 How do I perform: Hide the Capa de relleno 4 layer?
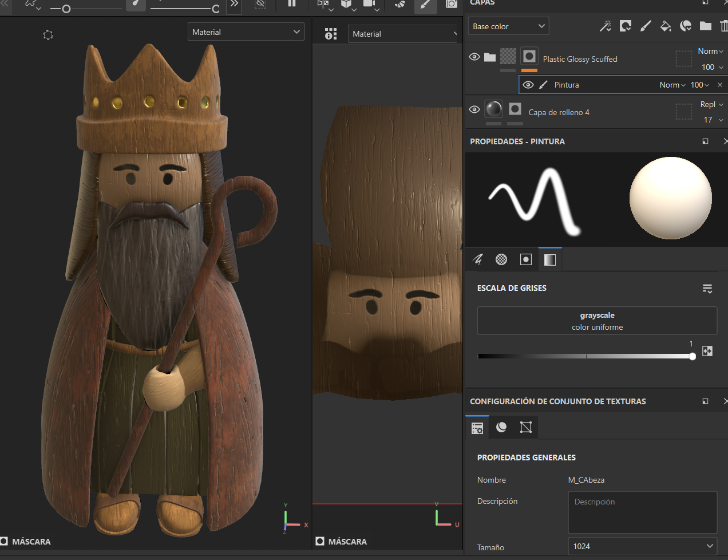474,109
